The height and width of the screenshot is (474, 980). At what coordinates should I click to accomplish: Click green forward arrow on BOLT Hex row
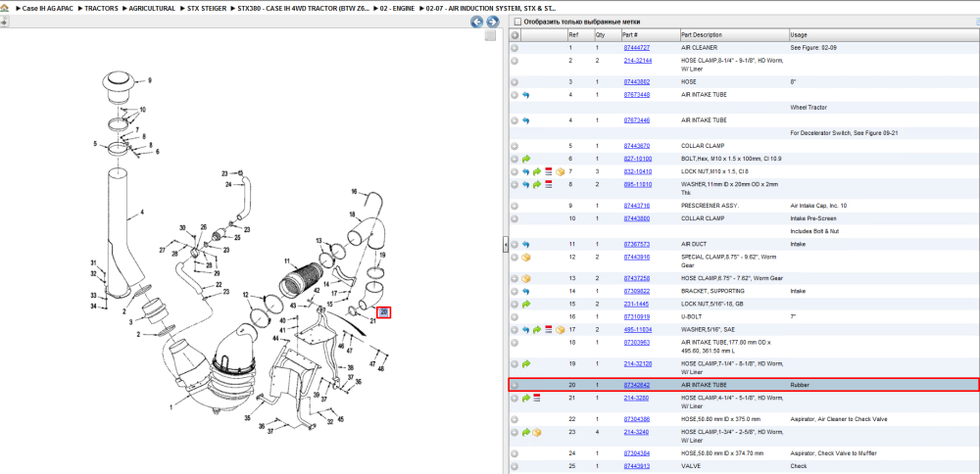pyautogui.click(x=525, y=159)
